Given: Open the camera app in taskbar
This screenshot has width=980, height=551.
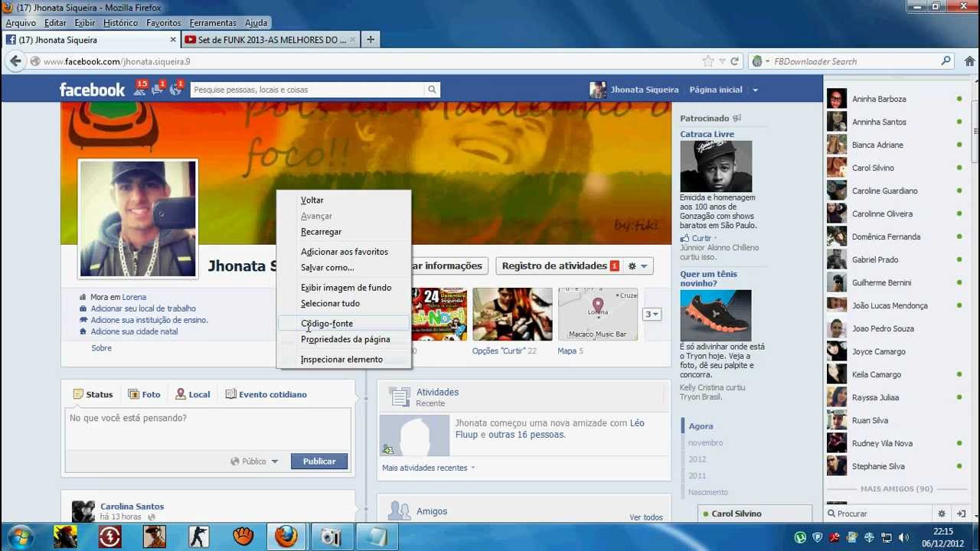Looking at the screenshot, I should tap(331, 536).
